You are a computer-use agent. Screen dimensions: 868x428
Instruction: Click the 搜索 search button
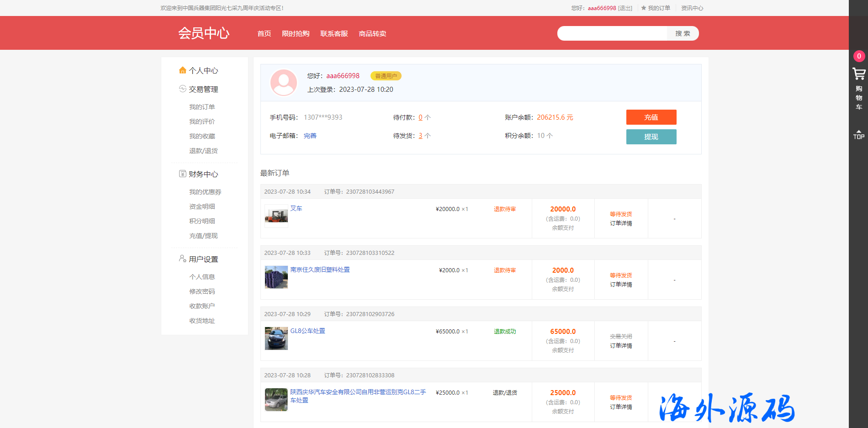click(x=683, y=33)
